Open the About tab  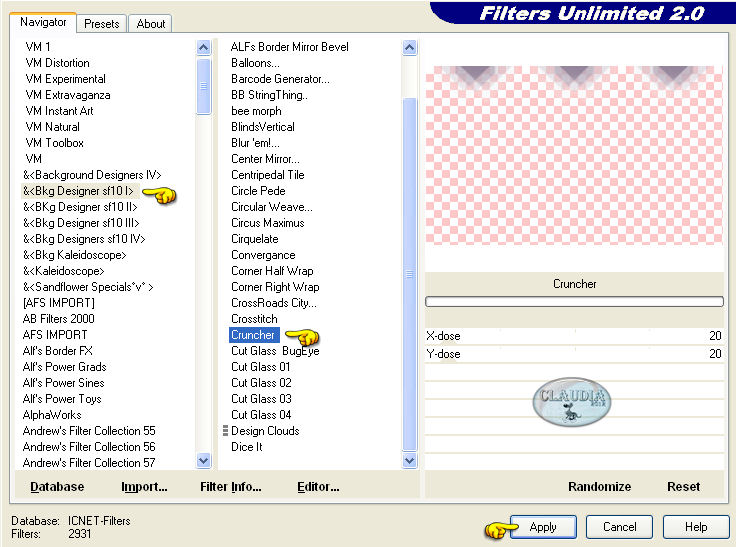(150, 24)
